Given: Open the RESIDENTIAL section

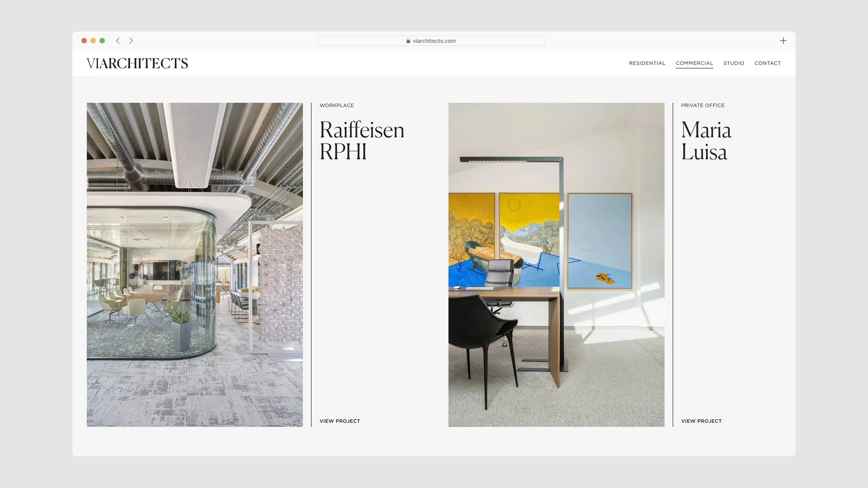Looking at the screenshot, I should pos(647,63).
